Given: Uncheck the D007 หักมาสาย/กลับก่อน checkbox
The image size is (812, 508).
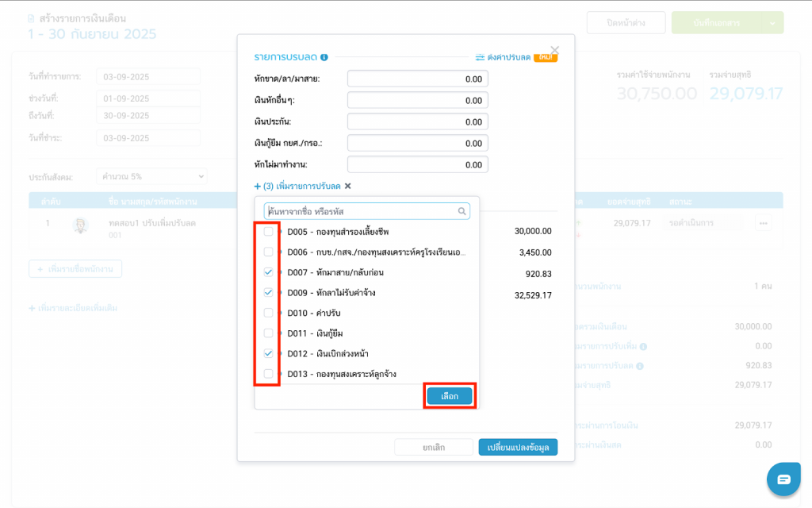Looking at the screenshot, I should coord(269,272).
